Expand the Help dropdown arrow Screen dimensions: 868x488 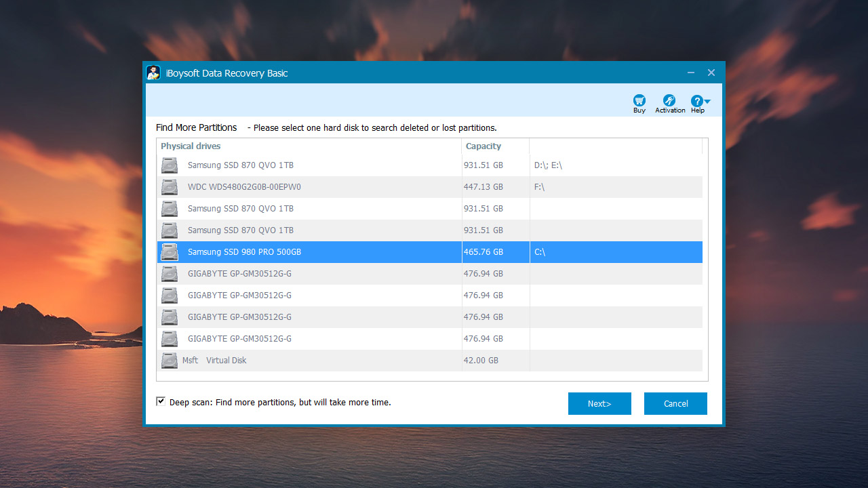click(707, 102)
